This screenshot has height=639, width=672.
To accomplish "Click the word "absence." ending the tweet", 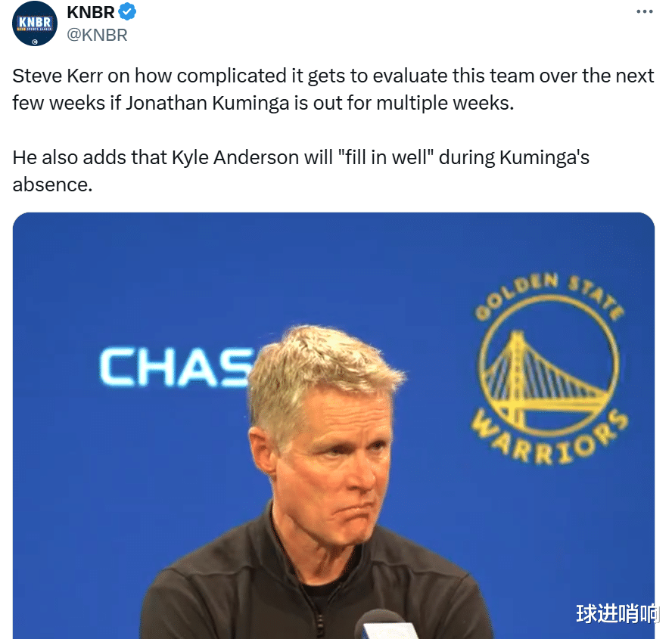I will (x=52, y=185).
